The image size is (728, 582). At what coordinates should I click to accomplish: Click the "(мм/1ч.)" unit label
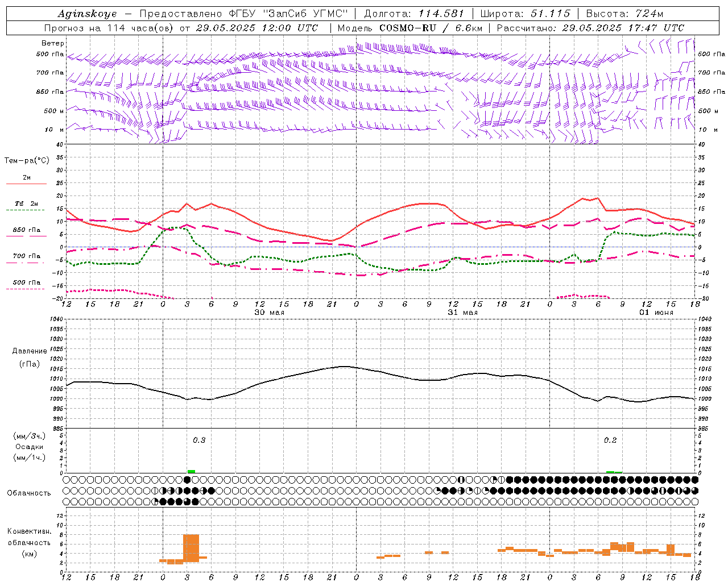pyautogui.click(x=30, y=458)
